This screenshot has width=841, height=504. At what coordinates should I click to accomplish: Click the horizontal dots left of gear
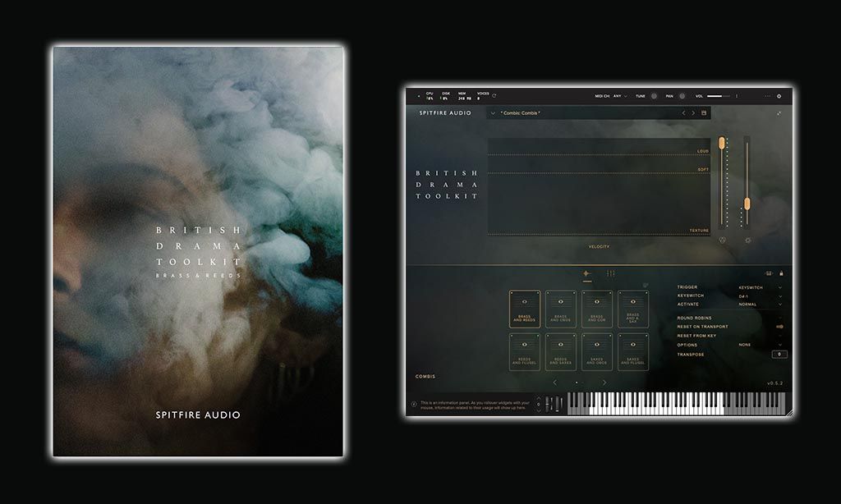coord(767,97)
